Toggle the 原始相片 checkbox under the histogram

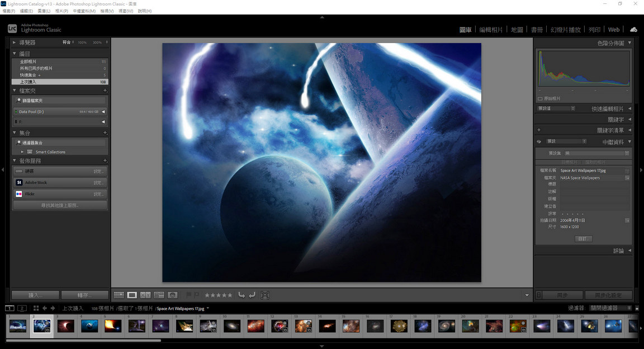point(539,98)
